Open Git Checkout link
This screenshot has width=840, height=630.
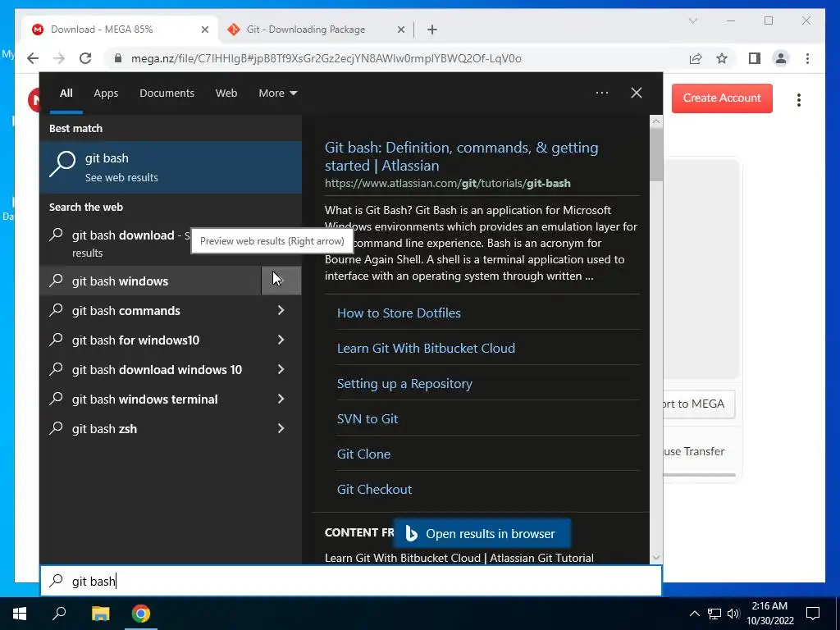point(374,489)
